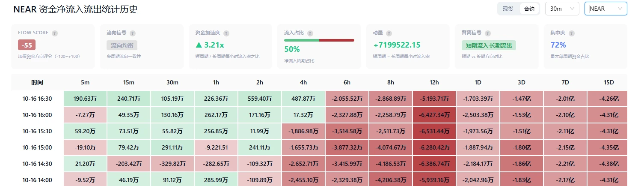644x186 pixels.
Task: Click the 15D column header
Action: point(608,82)
